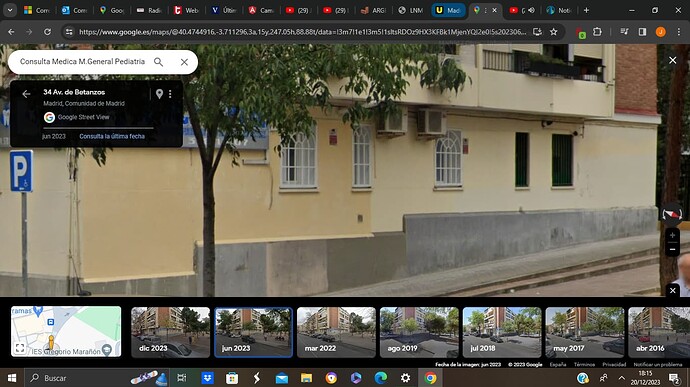Zoom out on Street View
Viewport: 690px width, 387px height.
[x=672, y=250]
